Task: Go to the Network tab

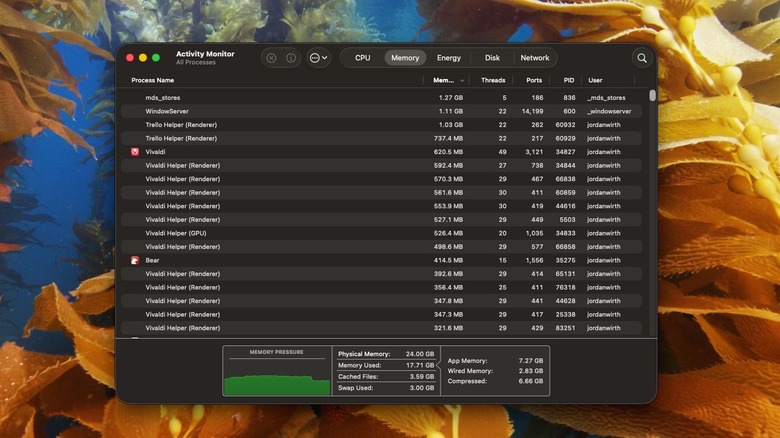Action: tap(535, 58)
